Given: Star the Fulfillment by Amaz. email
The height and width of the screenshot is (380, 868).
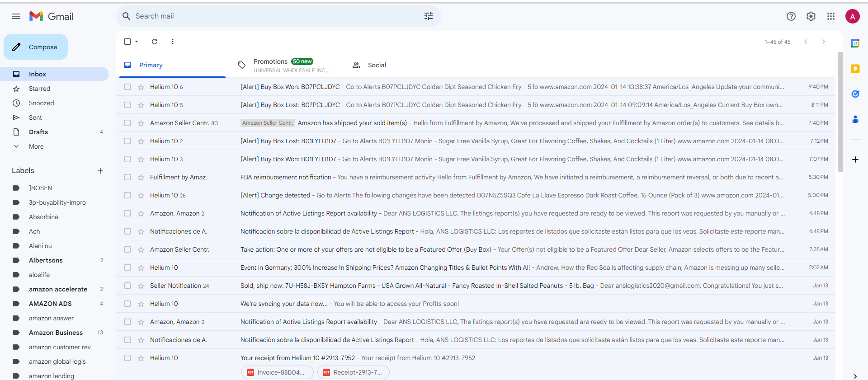Looking at the screenshot, I should pyautogui.click(x=141, y=177).
